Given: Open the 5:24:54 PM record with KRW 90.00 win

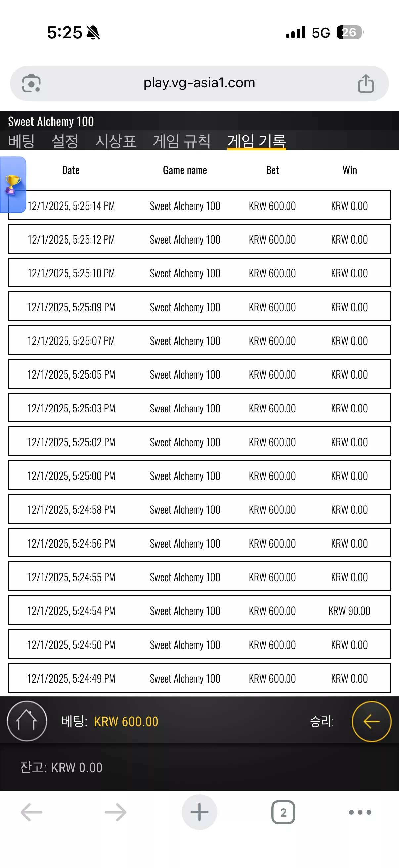Looking at the screenshot, I should [x=199, y=610].
